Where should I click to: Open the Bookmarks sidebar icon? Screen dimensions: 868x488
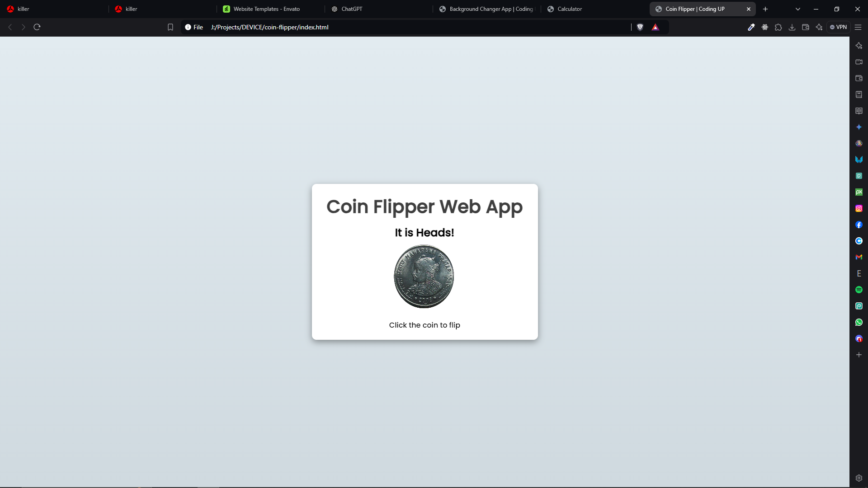click(x=859, y=94)
